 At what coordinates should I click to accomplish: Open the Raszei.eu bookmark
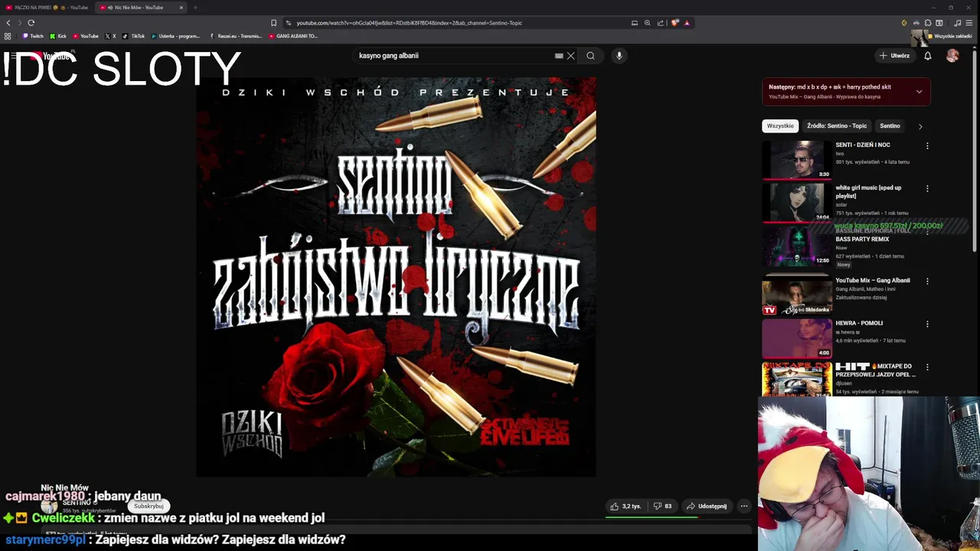(236, 36)
